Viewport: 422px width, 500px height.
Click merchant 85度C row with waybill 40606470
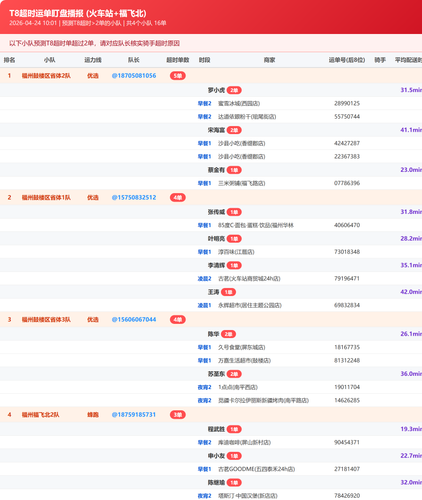[256, 225]
